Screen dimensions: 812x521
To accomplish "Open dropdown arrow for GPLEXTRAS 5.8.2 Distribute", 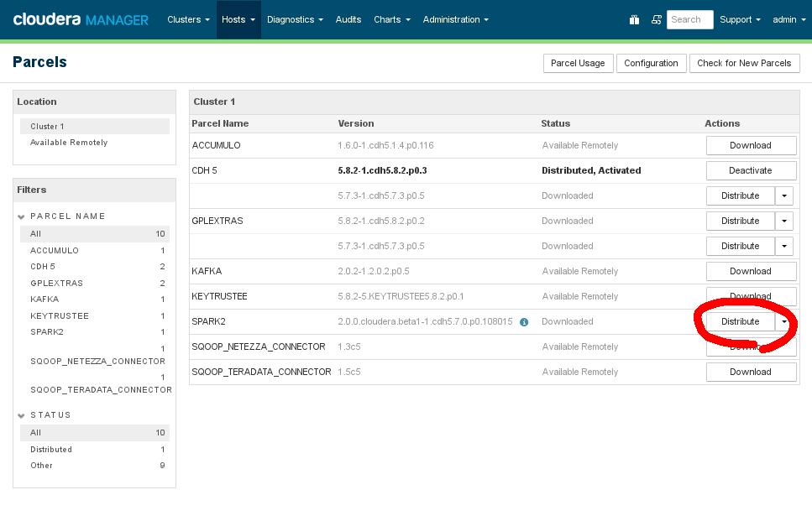I will 784,221.
